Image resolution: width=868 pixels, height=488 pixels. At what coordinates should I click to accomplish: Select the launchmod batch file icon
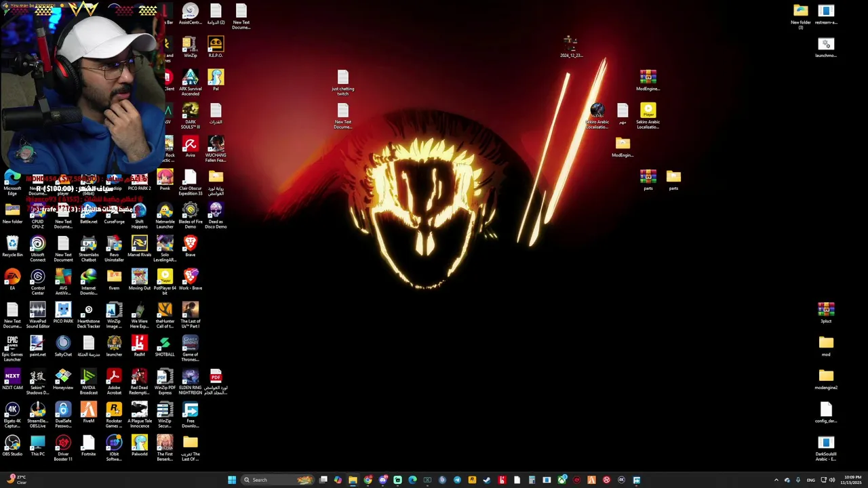point(826,47)
